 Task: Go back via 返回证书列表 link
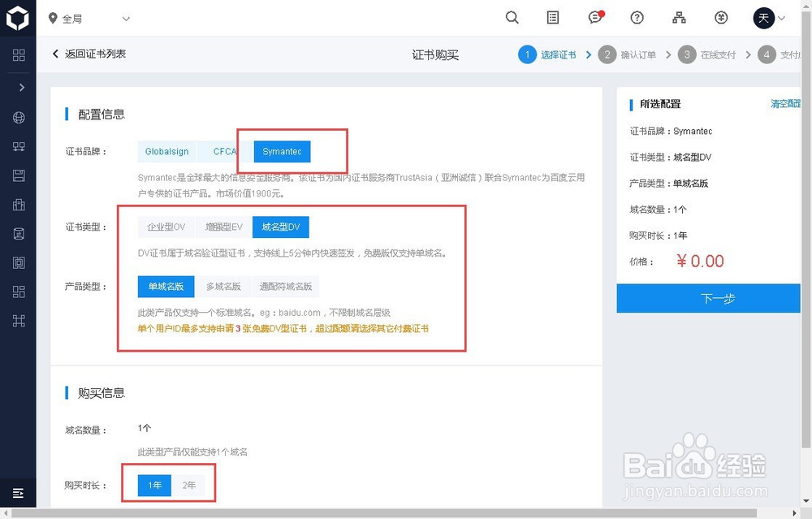95,54
